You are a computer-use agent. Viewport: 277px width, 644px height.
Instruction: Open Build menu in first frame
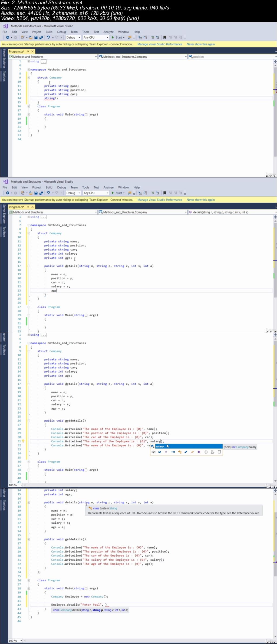point(49,32)
